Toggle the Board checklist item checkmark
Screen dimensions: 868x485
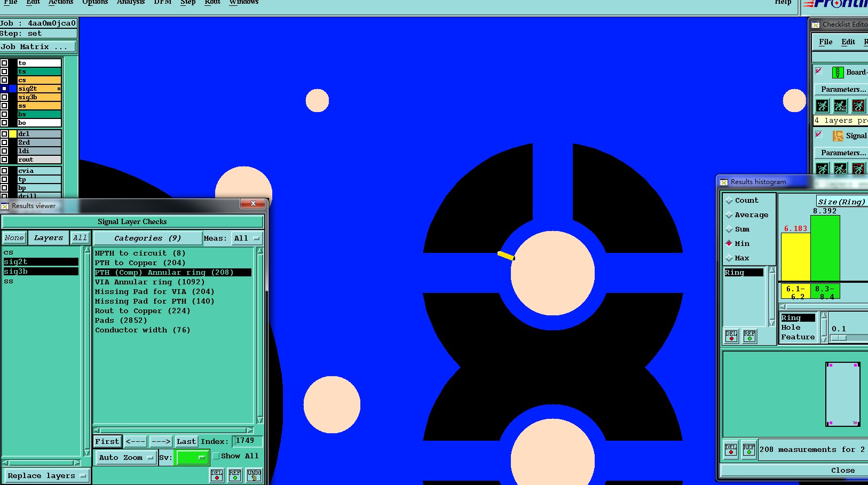(x=819, y=71)
